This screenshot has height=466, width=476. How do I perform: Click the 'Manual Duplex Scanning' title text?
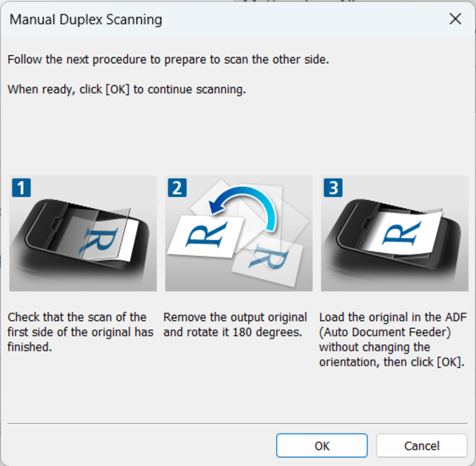tap(86, 20)
